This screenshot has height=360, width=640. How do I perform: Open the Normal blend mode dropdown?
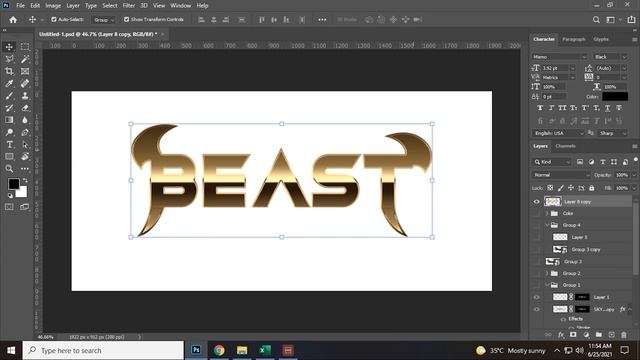click(561, 175)
